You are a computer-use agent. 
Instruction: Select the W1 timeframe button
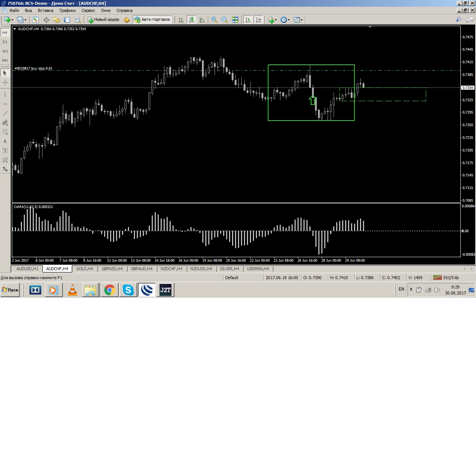(5, 51)
